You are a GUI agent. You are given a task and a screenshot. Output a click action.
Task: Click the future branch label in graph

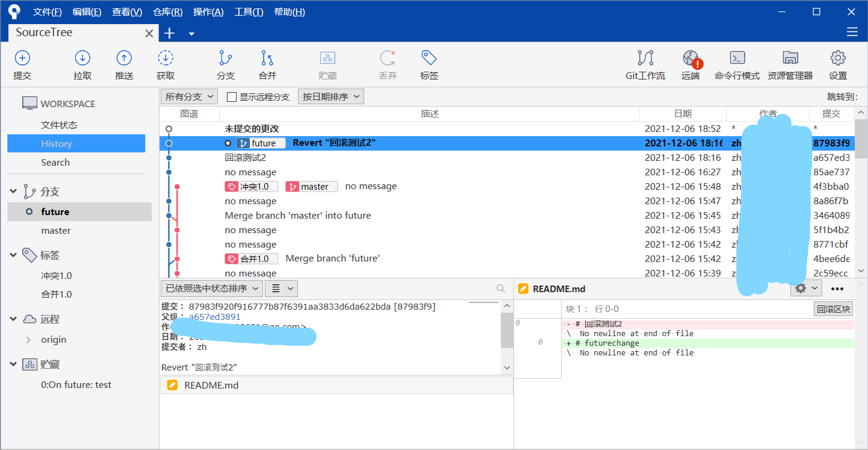(x=261, y=143)
